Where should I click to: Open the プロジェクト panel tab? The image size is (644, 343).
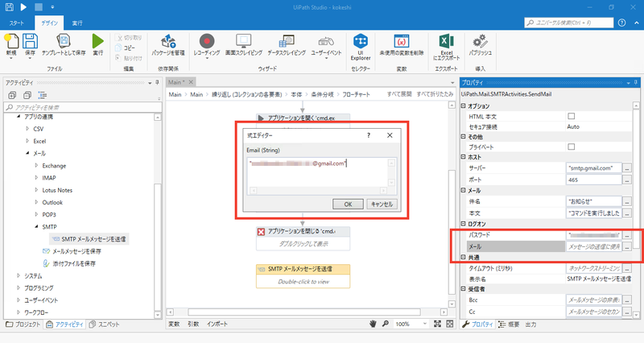tap(23, 324)
